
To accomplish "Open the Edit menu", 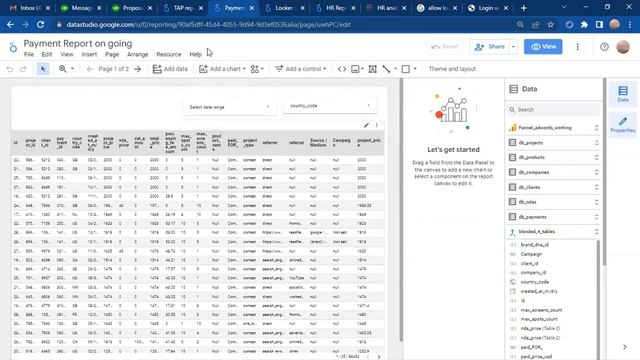I will pyautogui.click(x=47, y=54).
